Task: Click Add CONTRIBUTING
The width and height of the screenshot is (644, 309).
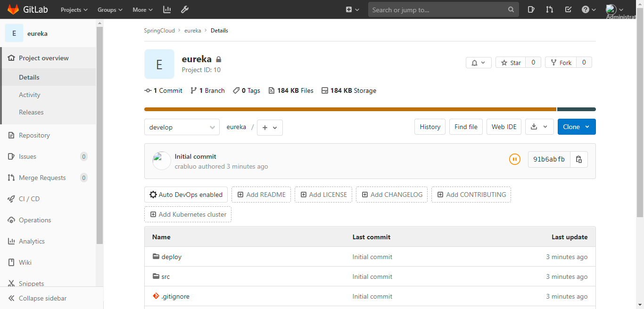Action: coord(471,195)
